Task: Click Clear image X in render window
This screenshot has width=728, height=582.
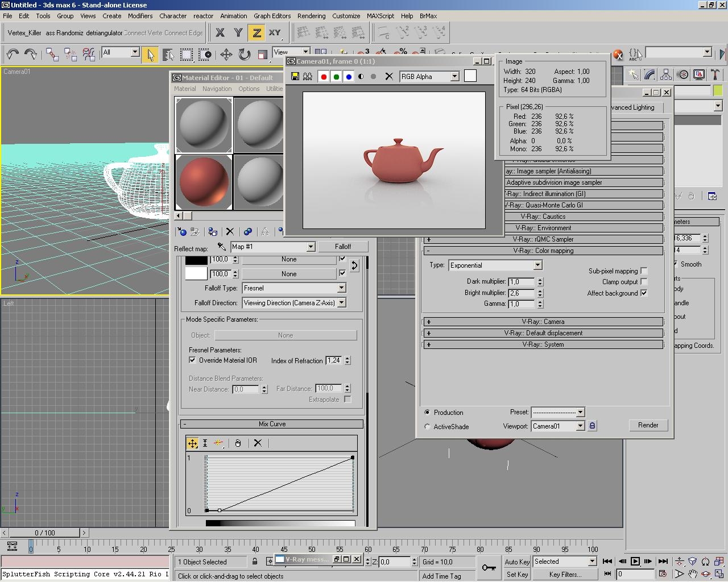Action: (389, 77)
